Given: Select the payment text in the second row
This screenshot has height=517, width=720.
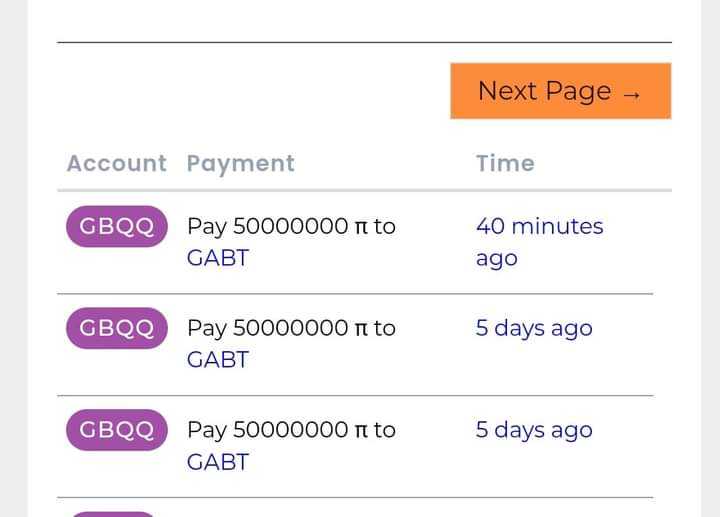Looking at the screenshot, I should point(291,328).
